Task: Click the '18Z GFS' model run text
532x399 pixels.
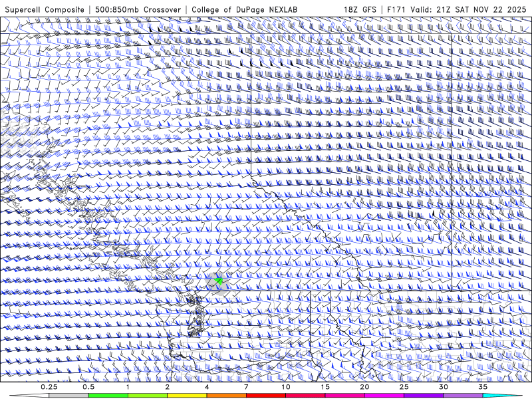Action: click(360, 9)
